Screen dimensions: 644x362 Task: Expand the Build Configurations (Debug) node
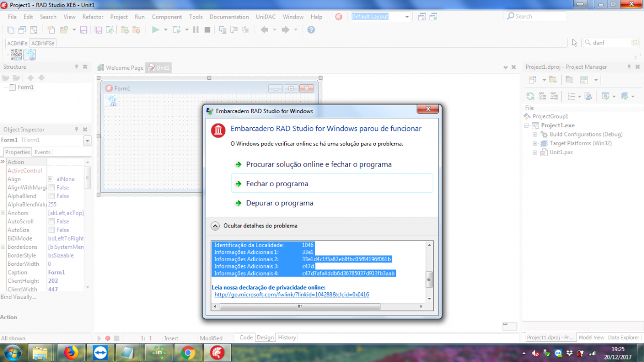[x=535, y=134]
